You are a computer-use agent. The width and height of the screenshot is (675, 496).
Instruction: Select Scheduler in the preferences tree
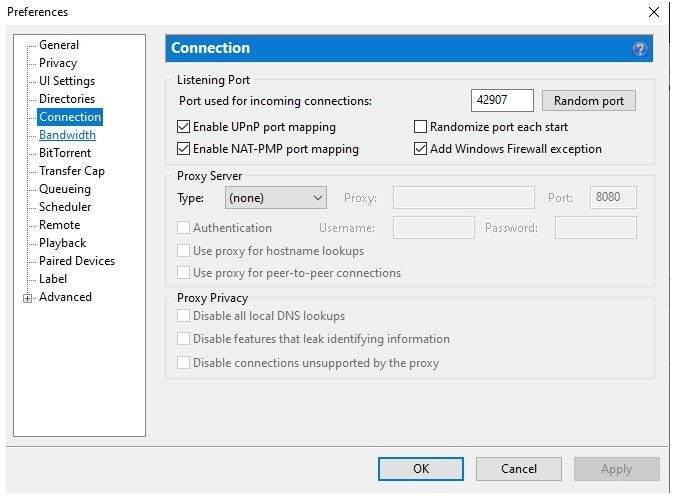pyautogui.click(x=65, y=207)
